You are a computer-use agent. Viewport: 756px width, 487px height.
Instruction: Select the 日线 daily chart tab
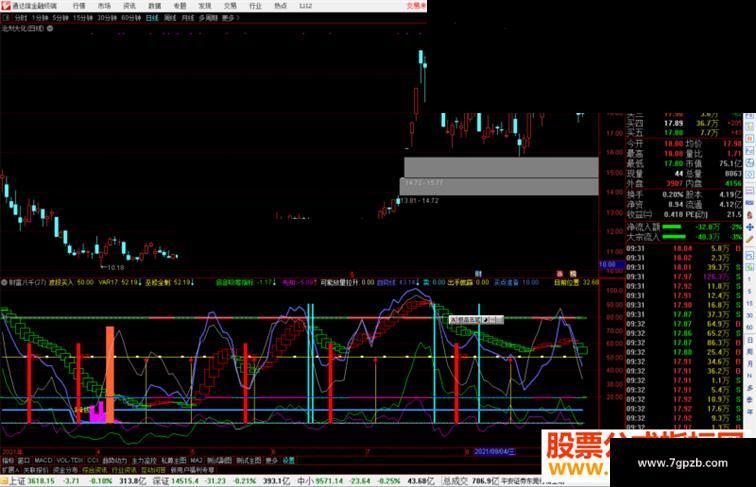(x=152, y=18)
